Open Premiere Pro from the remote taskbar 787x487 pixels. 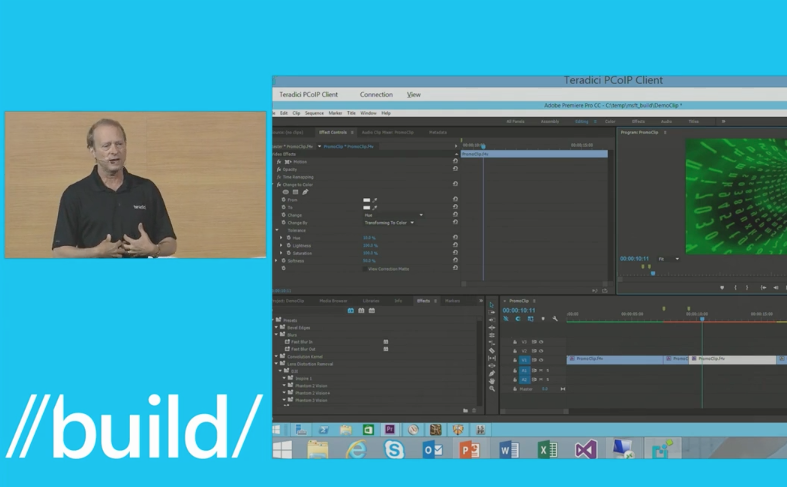click(x=389, y=429)
